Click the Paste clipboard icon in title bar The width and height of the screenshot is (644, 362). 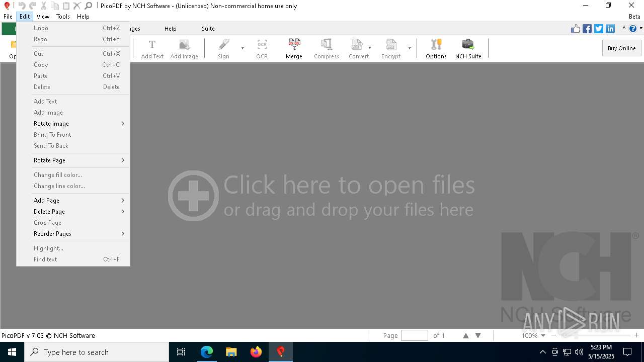tap(66, 6)
